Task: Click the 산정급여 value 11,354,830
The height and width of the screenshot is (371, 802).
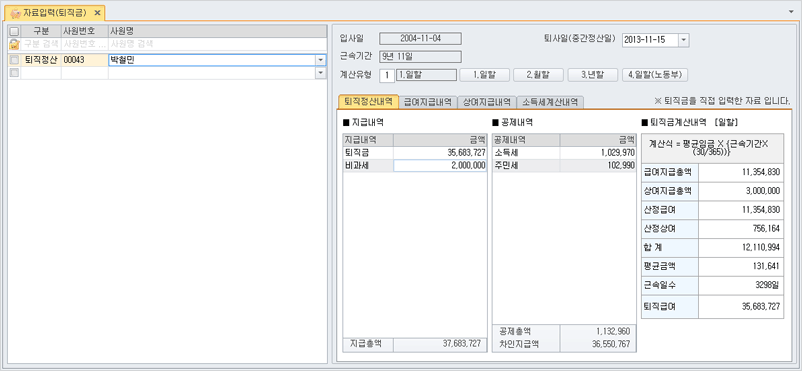Action: point(741,210)
